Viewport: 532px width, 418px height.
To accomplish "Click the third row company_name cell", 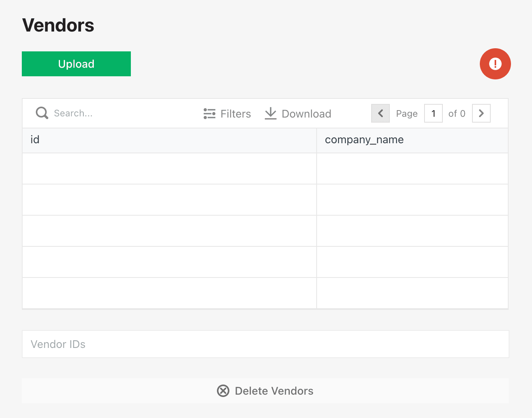I will 412,231.
